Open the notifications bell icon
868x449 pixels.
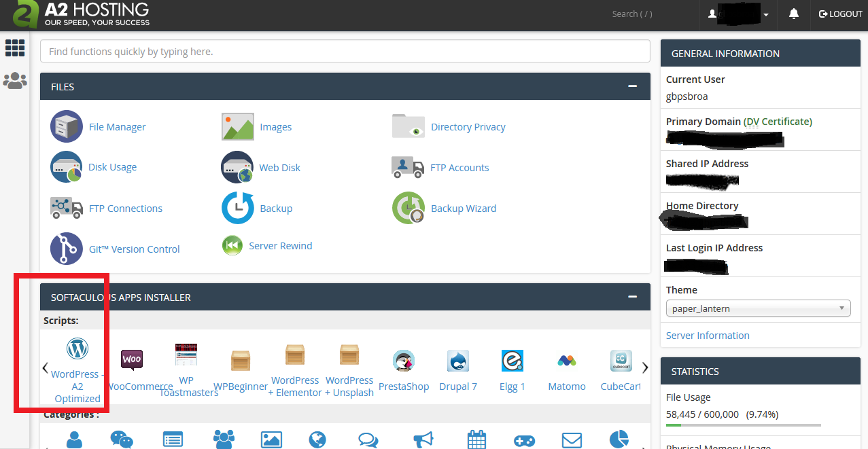pos(794,14)
